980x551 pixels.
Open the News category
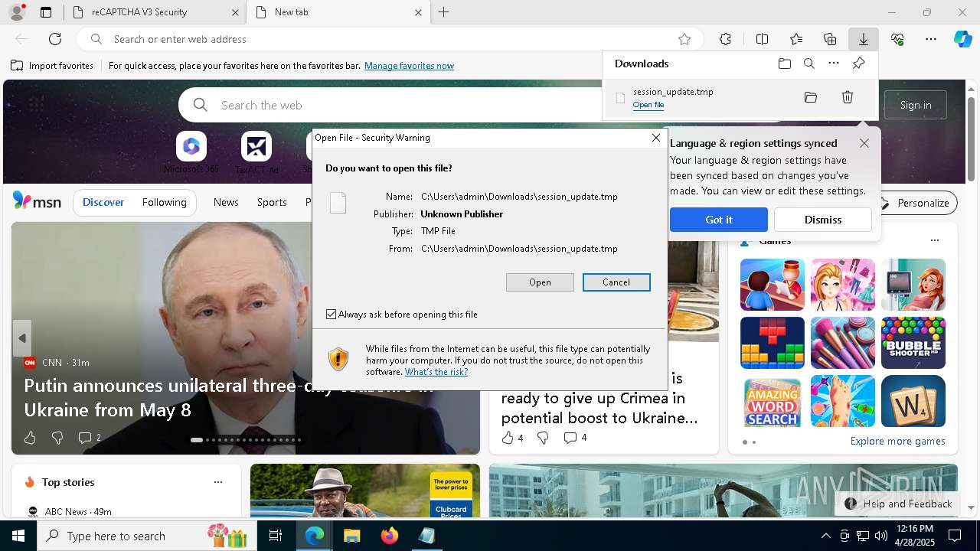click(226, 202)
